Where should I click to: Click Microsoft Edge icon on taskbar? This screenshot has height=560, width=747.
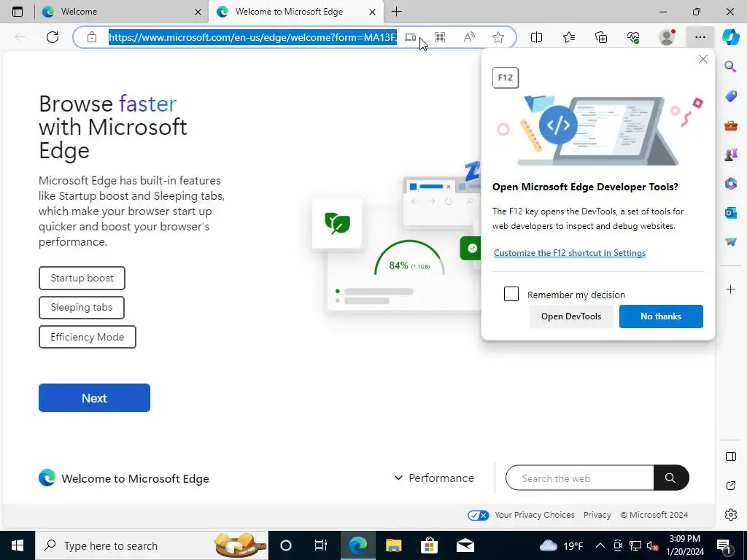(x=357, y=545)
